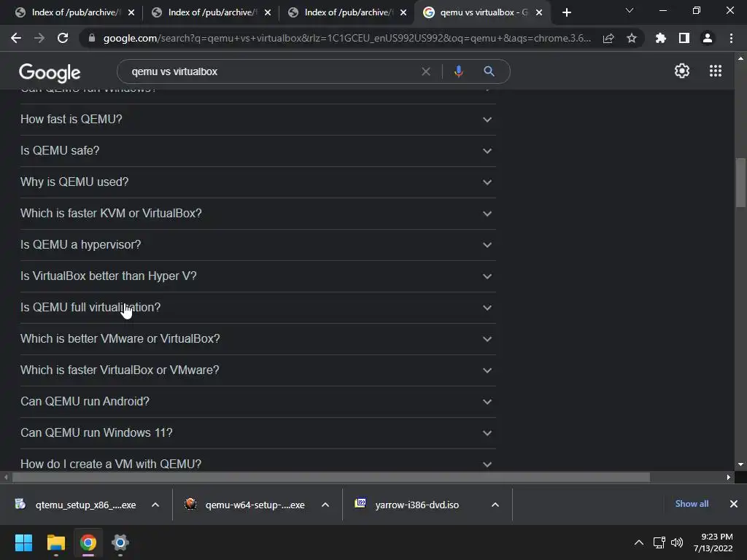Start voice search with the microphone
The height and width of the screenshot is (560, 747).
(x=458, y=71)
